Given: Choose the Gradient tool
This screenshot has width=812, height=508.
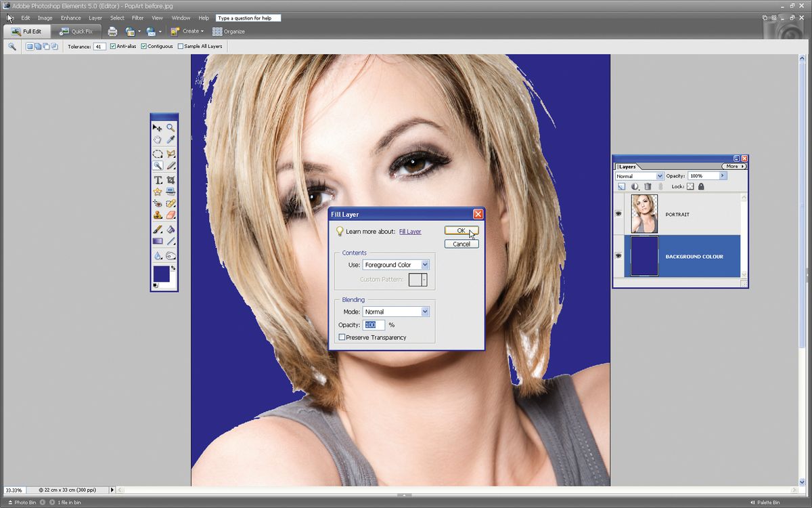Looking at the screenshot, I should (x=158, y=241).
